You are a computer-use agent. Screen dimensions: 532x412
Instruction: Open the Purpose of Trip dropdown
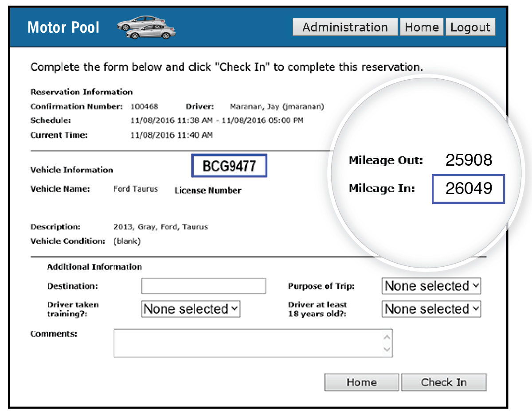pos(431,286)
